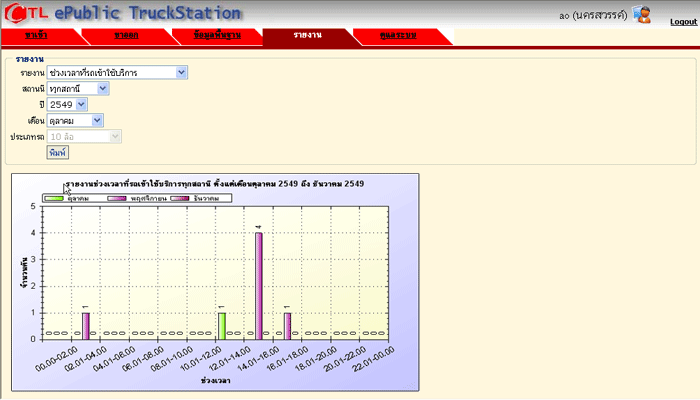The image size is (700, 400).
Task: Click the CTL logo icon
Action: point(26,13)
